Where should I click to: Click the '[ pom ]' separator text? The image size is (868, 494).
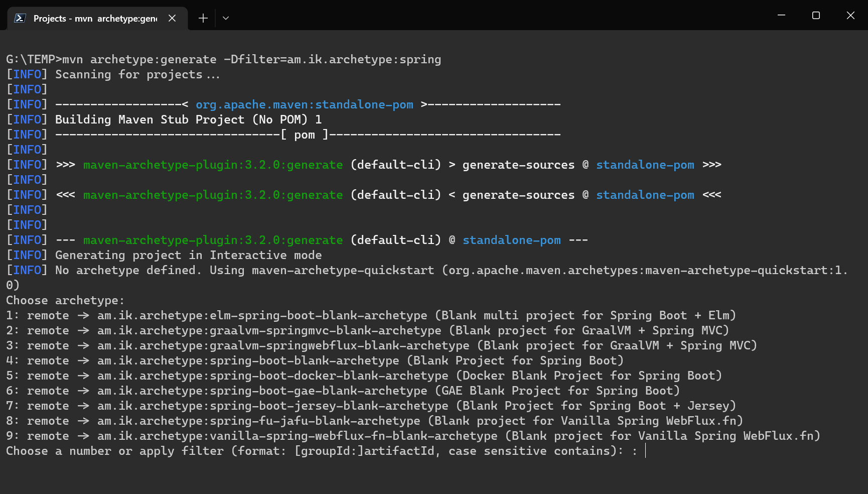305,135
